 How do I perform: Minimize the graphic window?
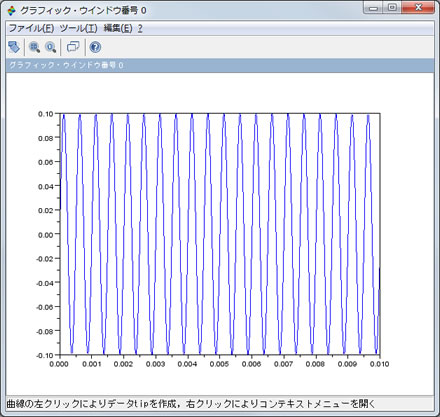374,8
